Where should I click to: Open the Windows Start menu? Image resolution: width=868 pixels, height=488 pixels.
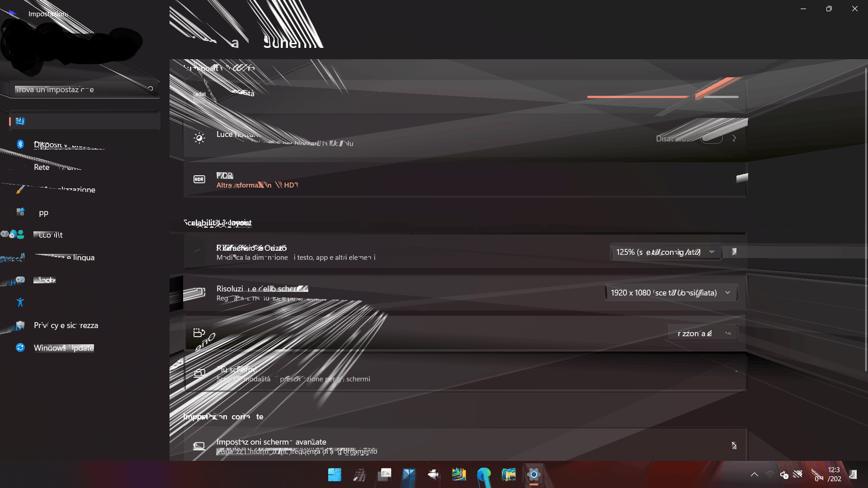coord(335,474)
